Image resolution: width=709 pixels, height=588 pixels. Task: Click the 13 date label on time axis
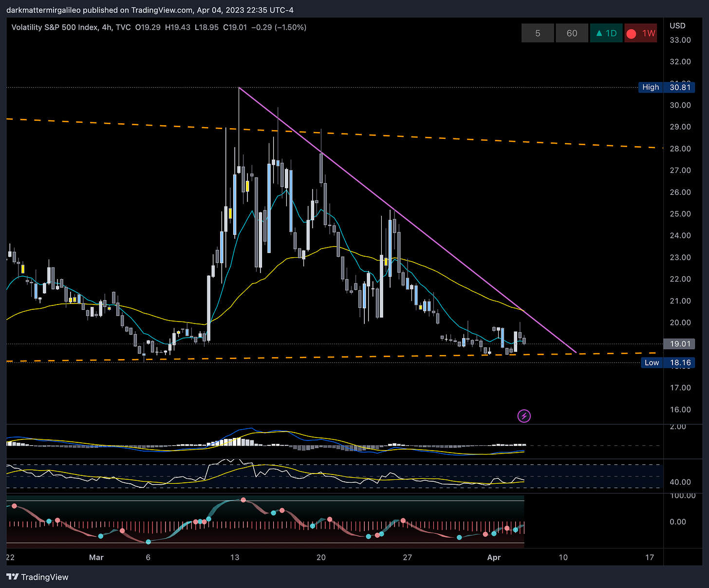pyautogui.click(x=235, y=557)
